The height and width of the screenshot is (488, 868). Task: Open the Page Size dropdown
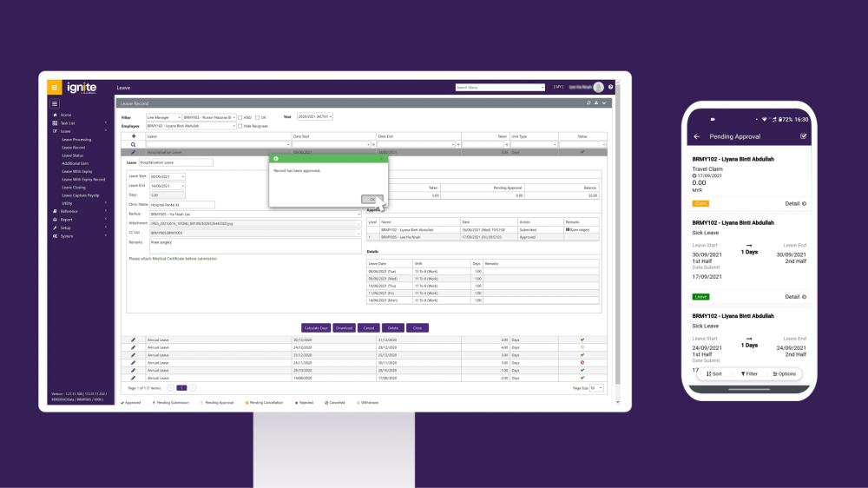[x=596, y=388]
